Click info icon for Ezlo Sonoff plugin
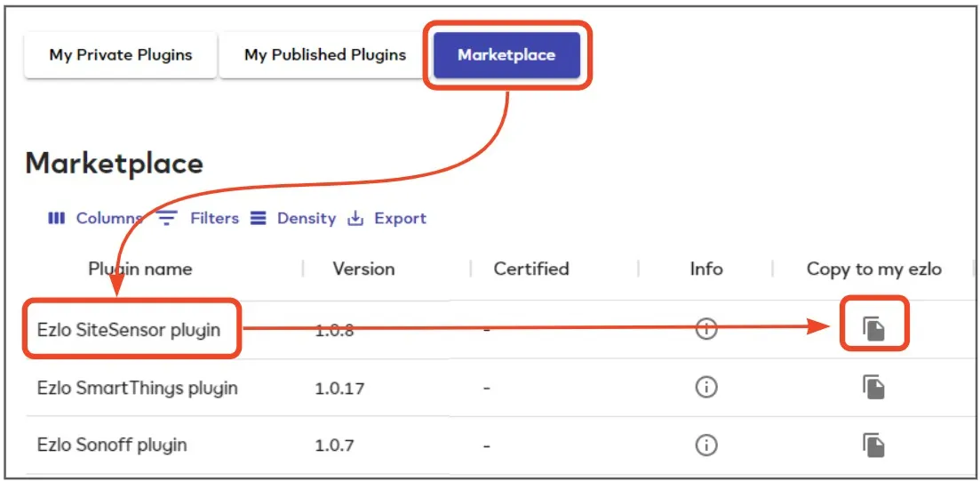 (706, 445)
